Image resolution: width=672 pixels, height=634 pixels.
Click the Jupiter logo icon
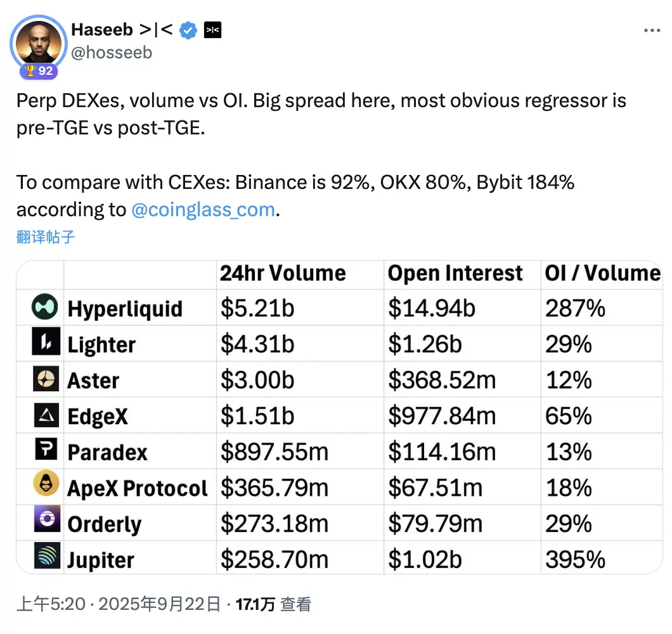[x=45, y=556]
